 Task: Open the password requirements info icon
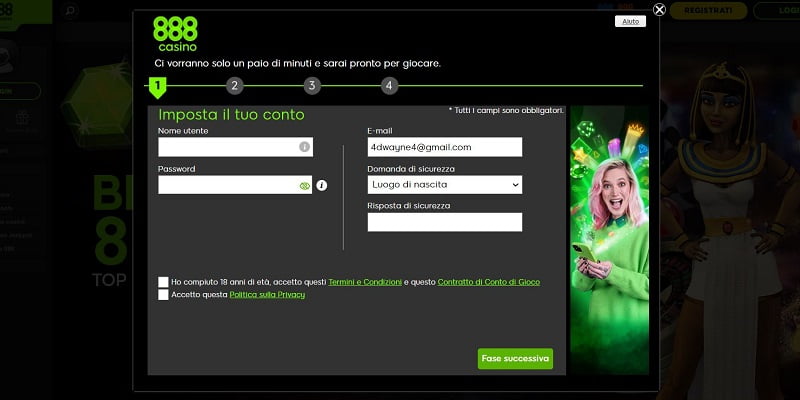321,185
